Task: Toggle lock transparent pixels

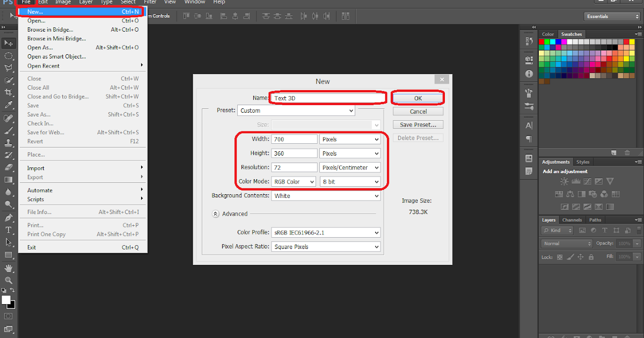Action: tap(560, 258)
